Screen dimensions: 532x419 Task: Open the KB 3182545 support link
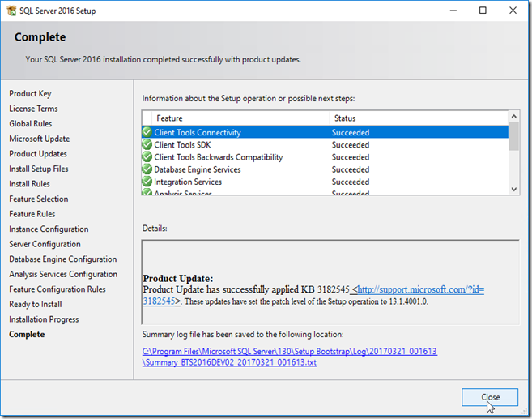(419, 289)
